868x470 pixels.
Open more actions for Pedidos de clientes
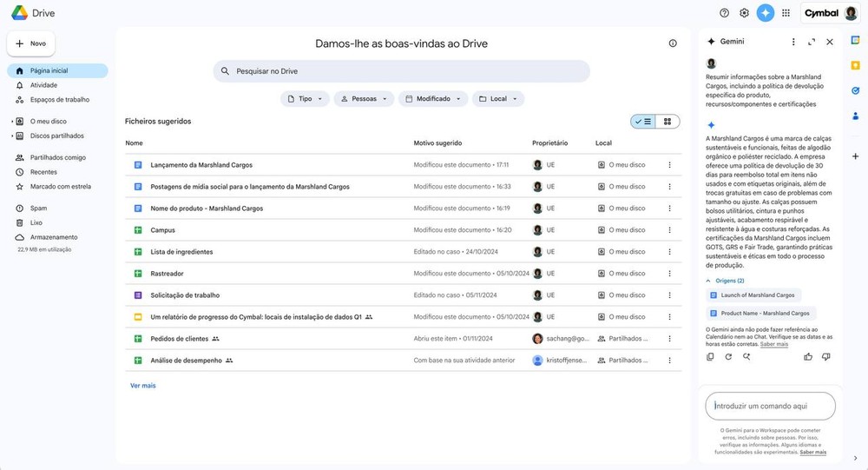click(x=669, y=339)
